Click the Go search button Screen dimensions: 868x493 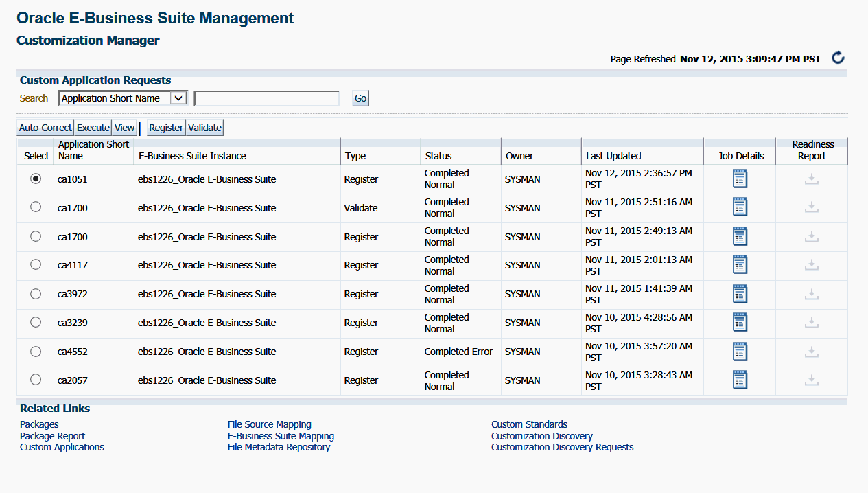tap(360, 98)
